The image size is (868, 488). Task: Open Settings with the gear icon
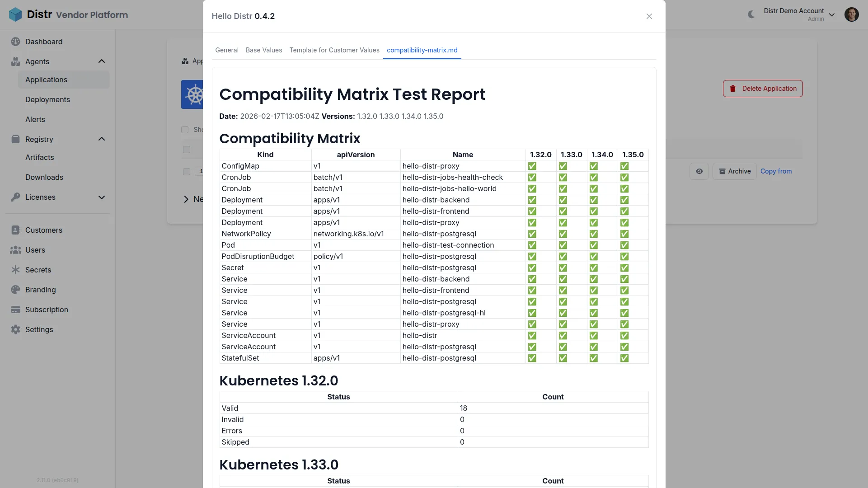click(x=16, y=329)
